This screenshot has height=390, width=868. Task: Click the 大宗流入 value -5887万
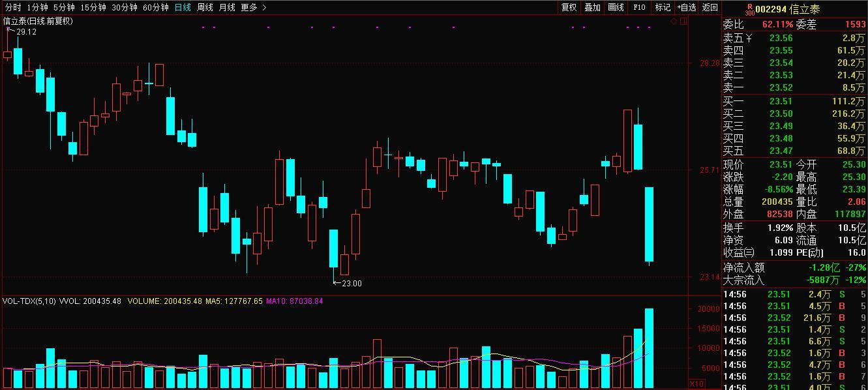tap(822, 280)
